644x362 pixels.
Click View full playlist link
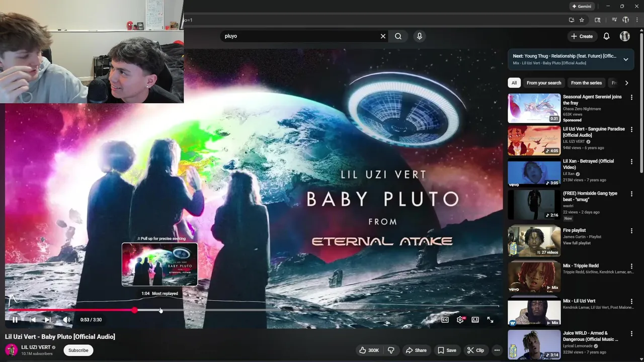point(577,243)
